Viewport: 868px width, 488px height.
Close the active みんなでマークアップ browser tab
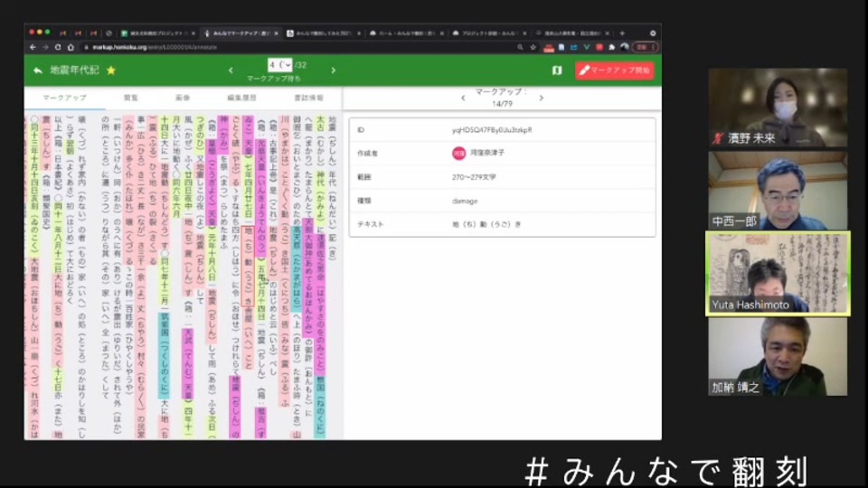point(276,33)
